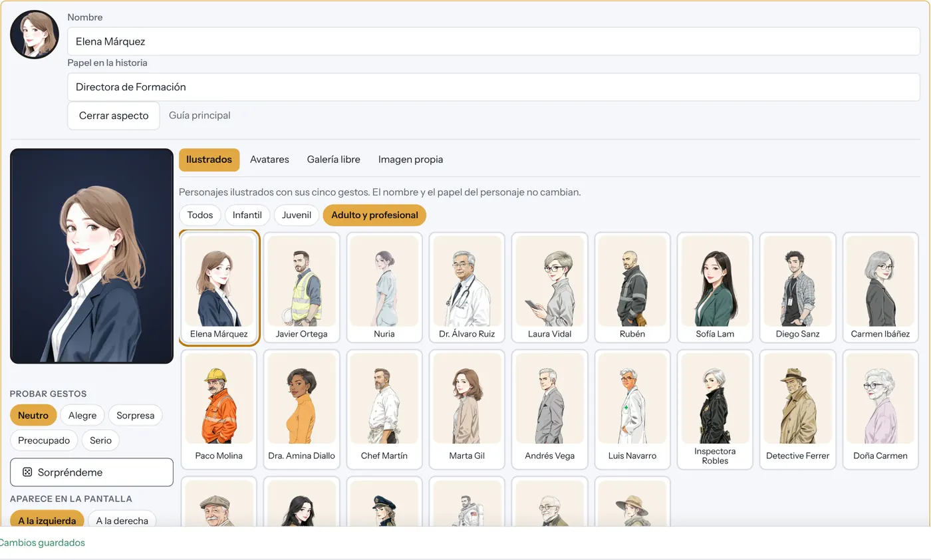Open the Imagen propia tab
931x560 pixels.
(x=410, y=160)
